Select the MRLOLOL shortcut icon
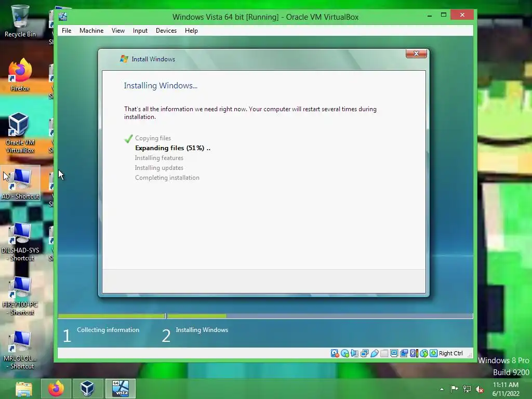 point(20,350)
